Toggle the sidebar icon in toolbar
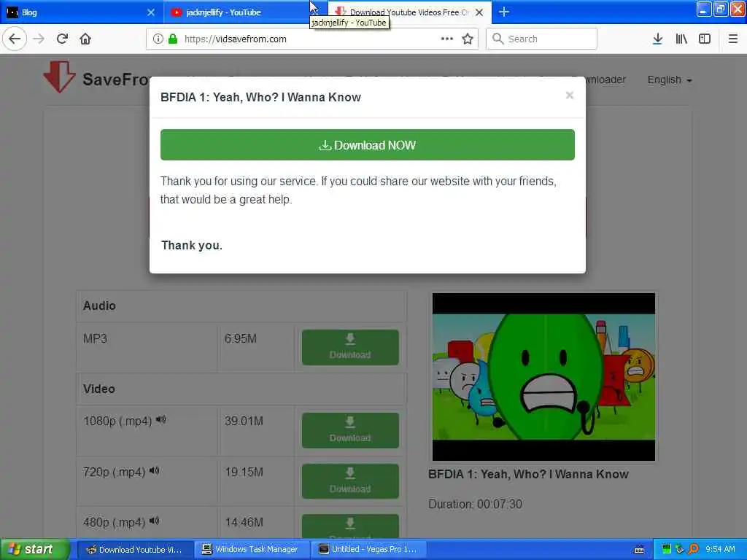 click(x=705, y=39)
